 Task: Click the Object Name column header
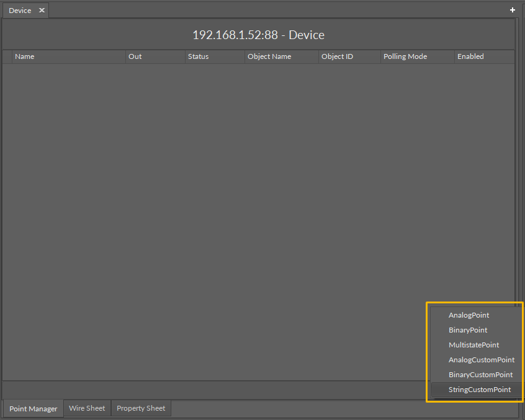point(269,56)
